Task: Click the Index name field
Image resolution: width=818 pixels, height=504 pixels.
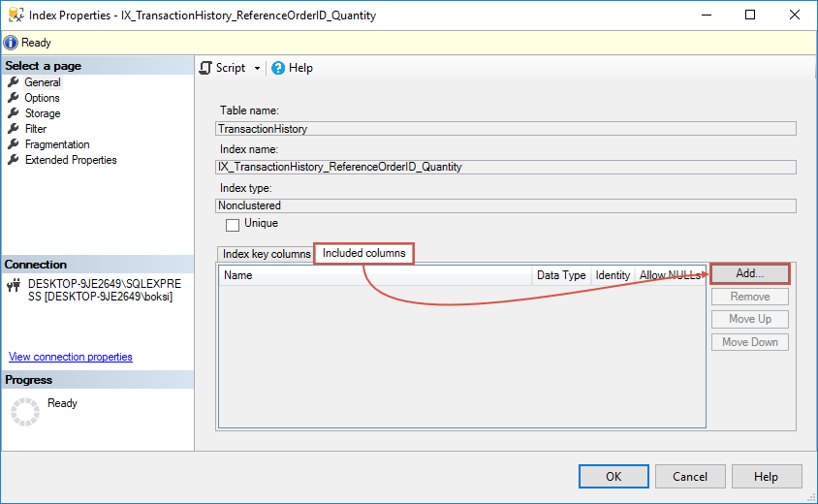Action: 506,167
